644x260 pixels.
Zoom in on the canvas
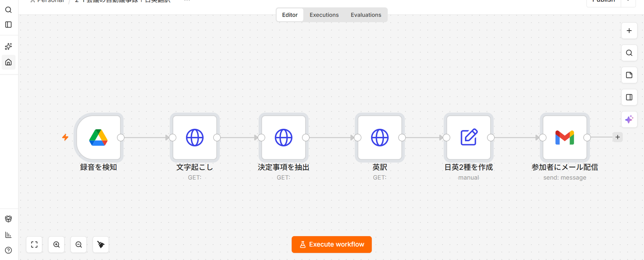point(56,245)
